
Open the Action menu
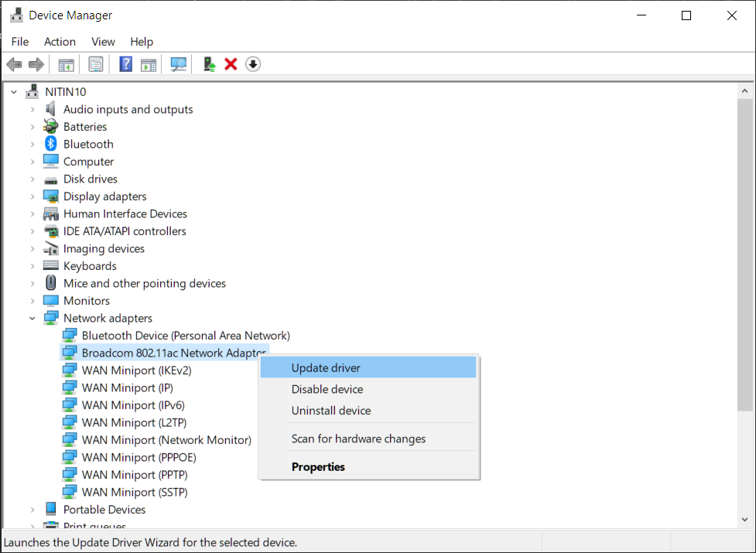[x=60, y=42]
